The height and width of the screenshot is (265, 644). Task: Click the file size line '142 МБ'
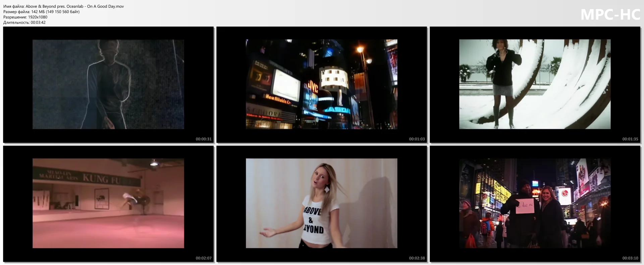(x=42, y=12)
